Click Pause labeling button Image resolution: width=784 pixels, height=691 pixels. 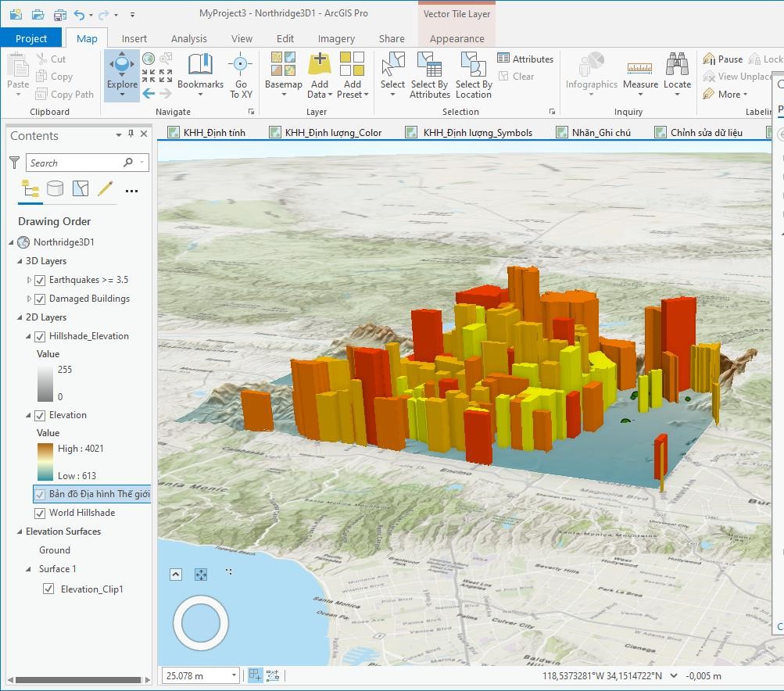pos(722,59)
